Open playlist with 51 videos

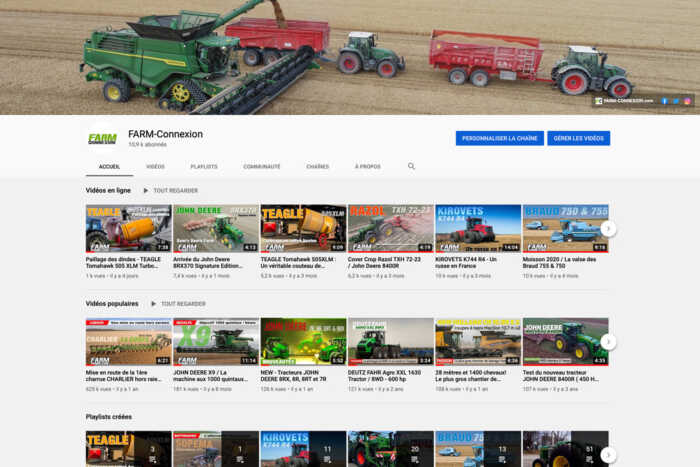(566, 449)
